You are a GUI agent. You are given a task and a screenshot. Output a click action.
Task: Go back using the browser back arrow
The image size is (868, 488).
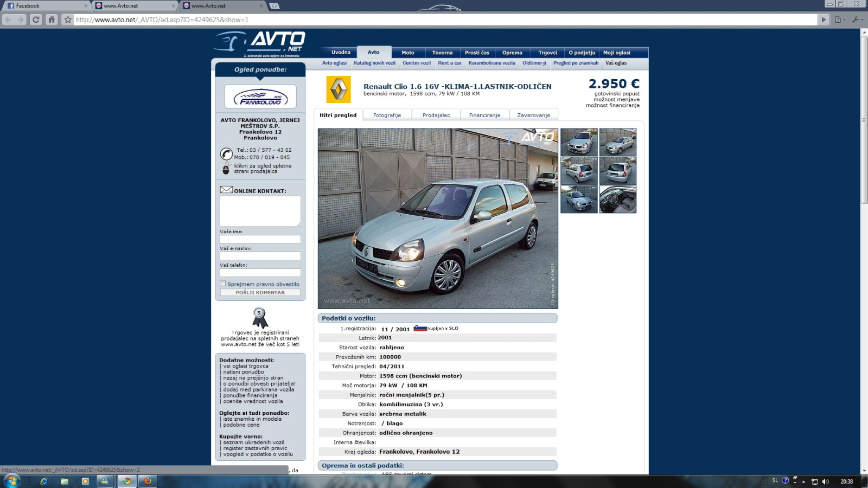(x=9, y=20)
